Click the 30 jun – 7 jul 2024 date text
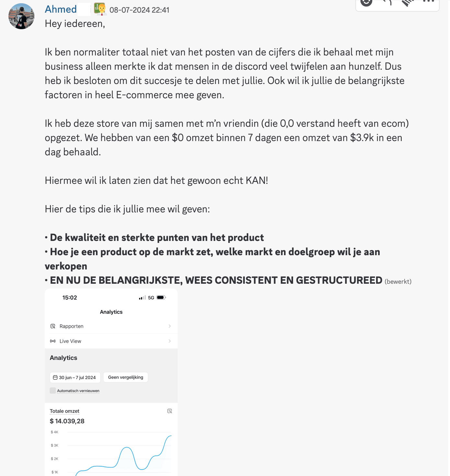This screenshot has width=450, height=476. click(77, 377)
